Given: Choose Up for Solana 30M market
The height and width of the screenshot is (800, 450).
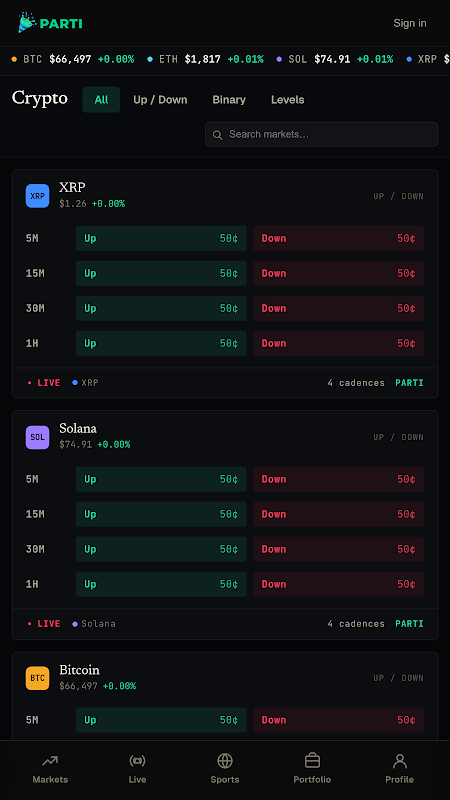Looking at the screenshot, I should pyautogui.click(x=161, y=549).
